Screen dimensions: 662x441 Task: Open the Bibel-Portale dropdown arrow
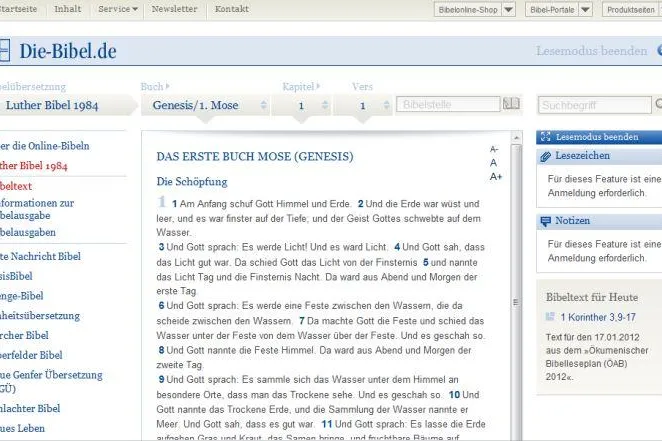[x=585, y=9]
